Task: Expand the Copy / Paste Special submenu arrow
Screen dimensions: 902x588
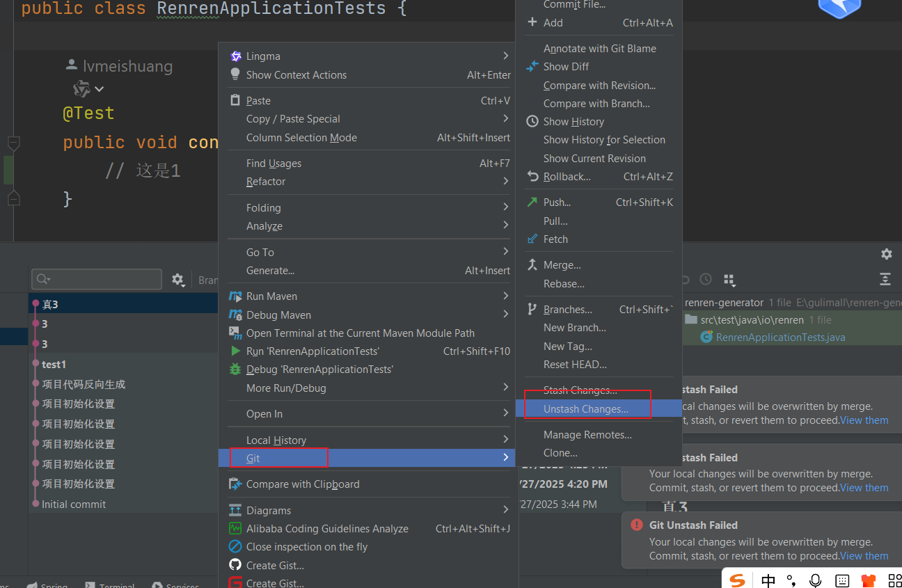Action: point(506,119)
